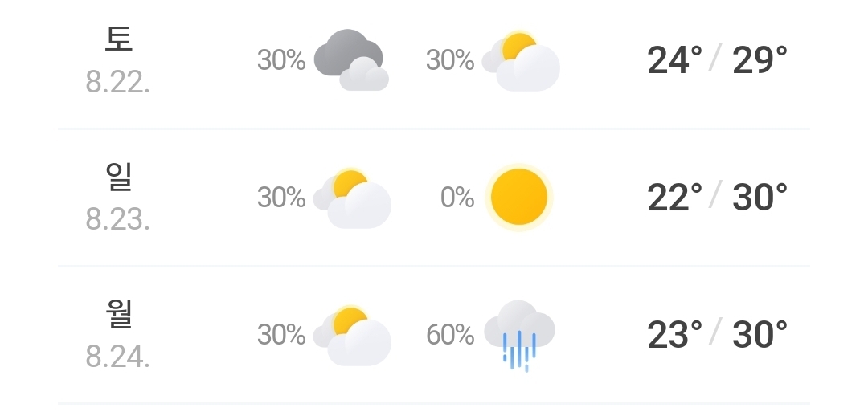Tap Saturday afternoon partly sunny icon
868x412 pixels.
520,59
